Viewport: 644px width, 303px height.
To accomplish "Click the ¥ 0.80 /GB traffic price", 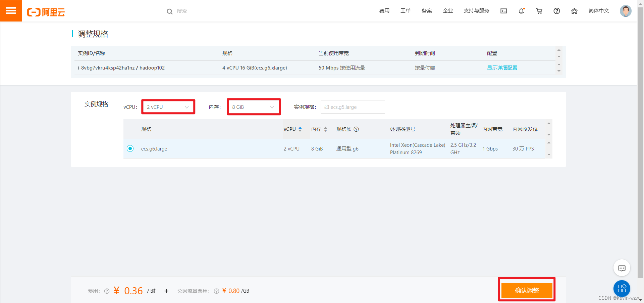I will coord(235,291).
